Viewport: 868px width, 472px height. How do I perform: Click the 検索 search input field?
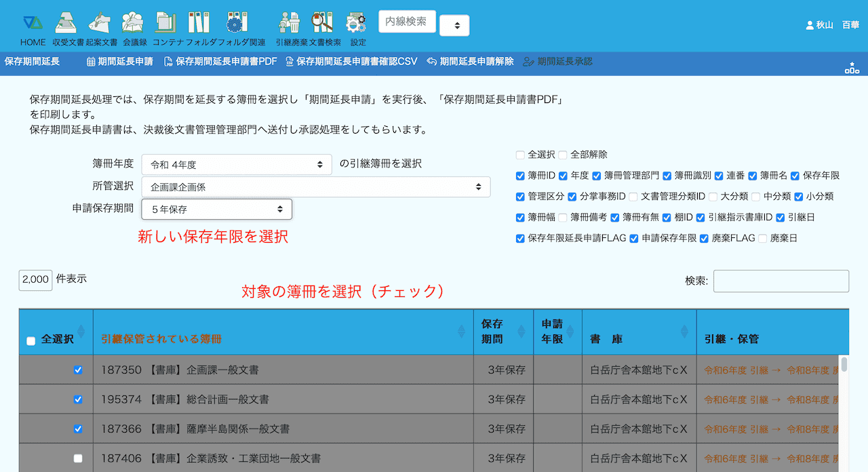click(781, 281)
